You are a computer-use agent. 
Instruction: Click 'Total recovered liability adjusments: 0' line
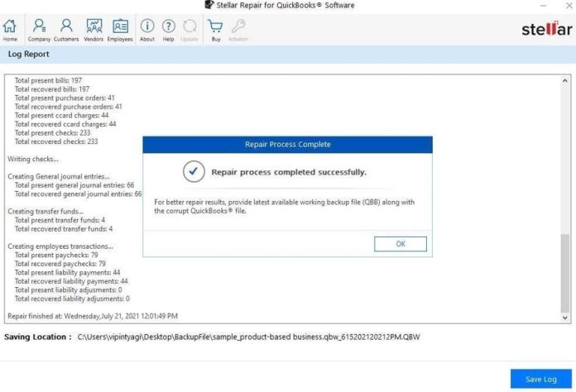[x=72, y=299]
